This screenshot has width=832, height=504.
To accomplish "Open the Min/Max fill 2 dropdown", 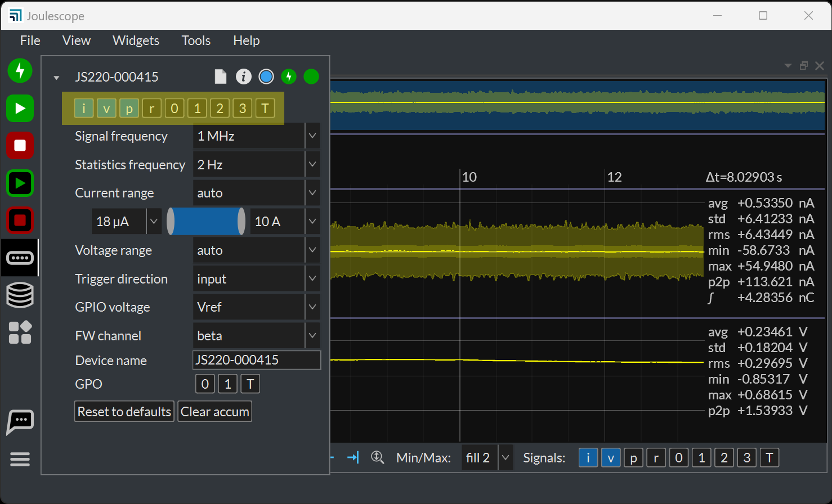I will (x=487, y=458).
